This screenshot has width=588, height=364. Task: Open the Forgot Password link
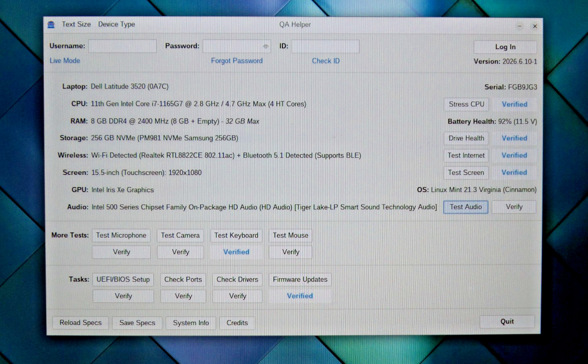coord(237,61)
